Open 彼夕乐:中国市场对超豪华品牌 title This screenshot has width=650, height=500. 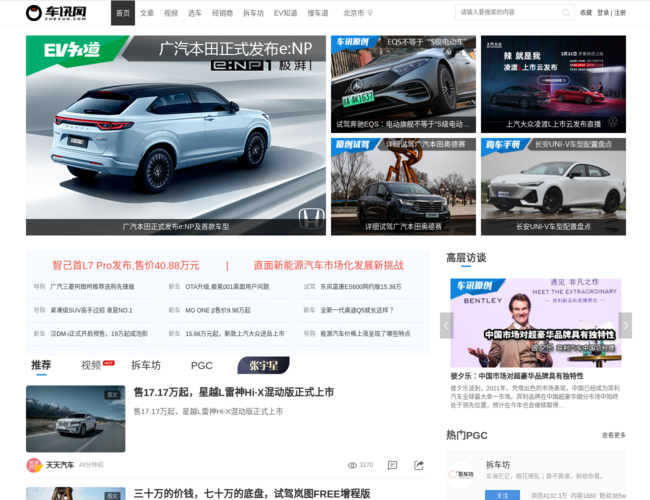pyautogui.click(x=517, y=376)
